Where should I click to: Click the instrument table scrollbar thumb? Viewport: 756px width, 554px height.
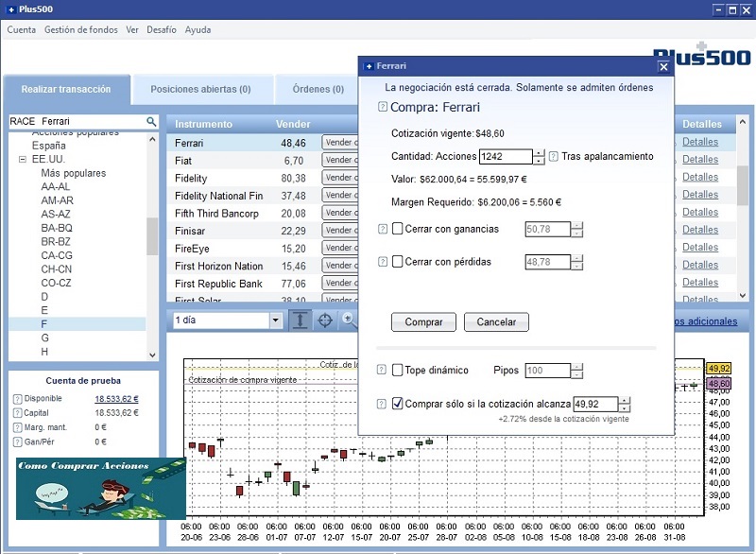pos(743,185)
